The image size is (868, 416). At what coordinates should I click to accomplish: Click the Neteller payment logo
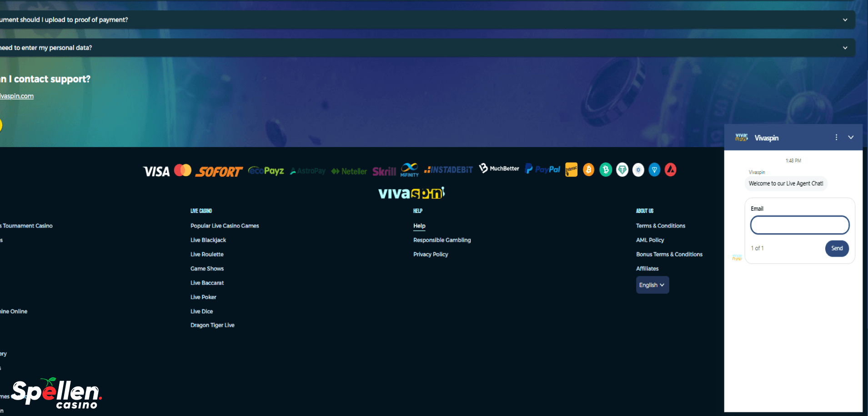click(349, 171)
